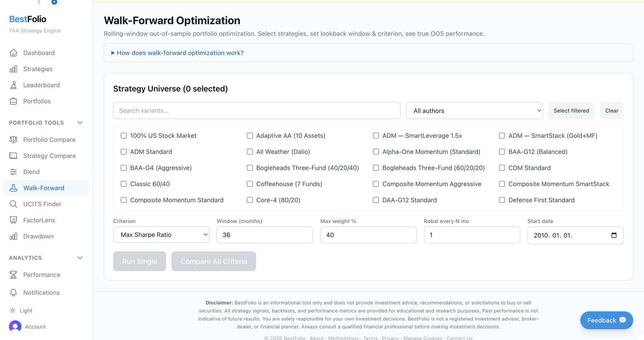Select the BAA-G12 (Balanced) strategy
This screenshot has width=644, height=340.
pyautogui.click(x=502, y=151)
